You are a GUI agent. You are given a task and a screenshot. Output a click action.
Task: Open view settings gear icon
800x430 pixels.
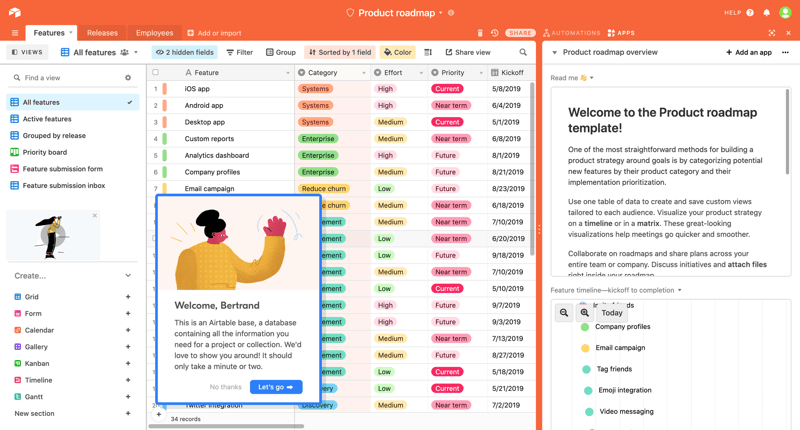pos(128,78)
